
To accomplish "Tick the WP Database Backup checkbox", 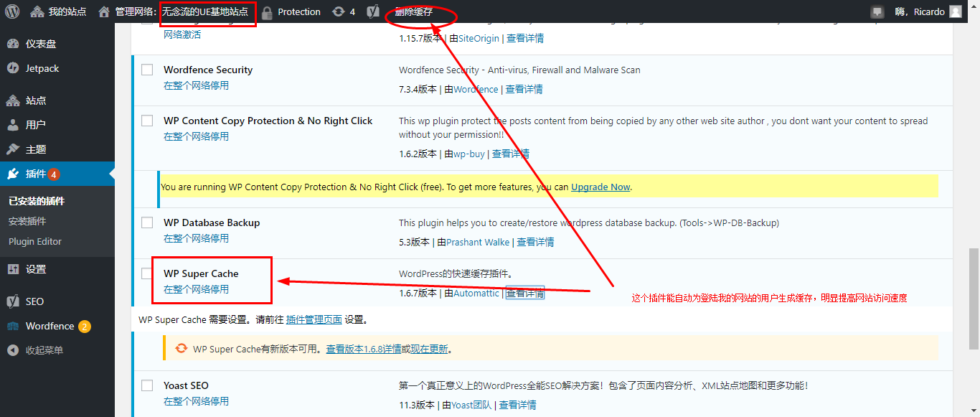I will (147, 222).
